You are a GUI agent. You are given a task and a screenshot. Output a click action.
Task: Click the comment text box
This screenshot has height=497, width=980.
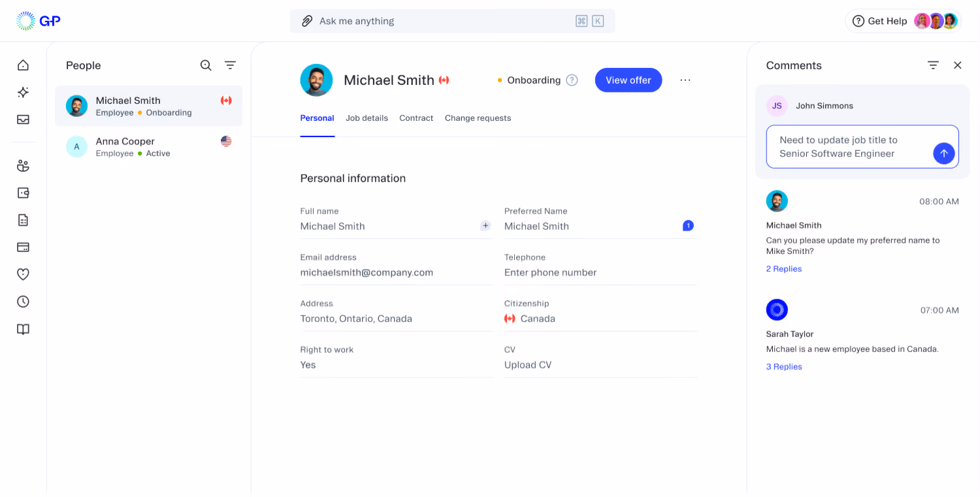862,147
